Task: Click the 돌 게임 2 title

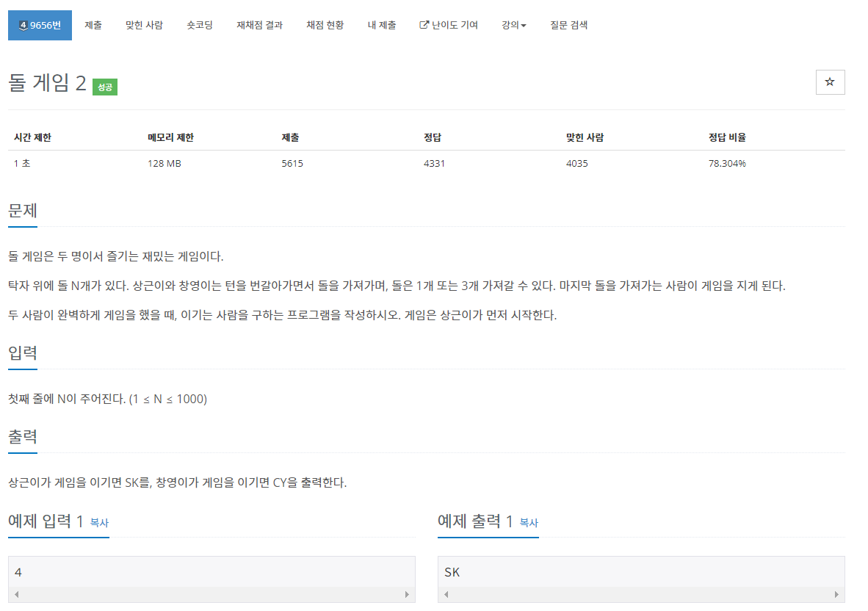Action: (x=47, y=83)
